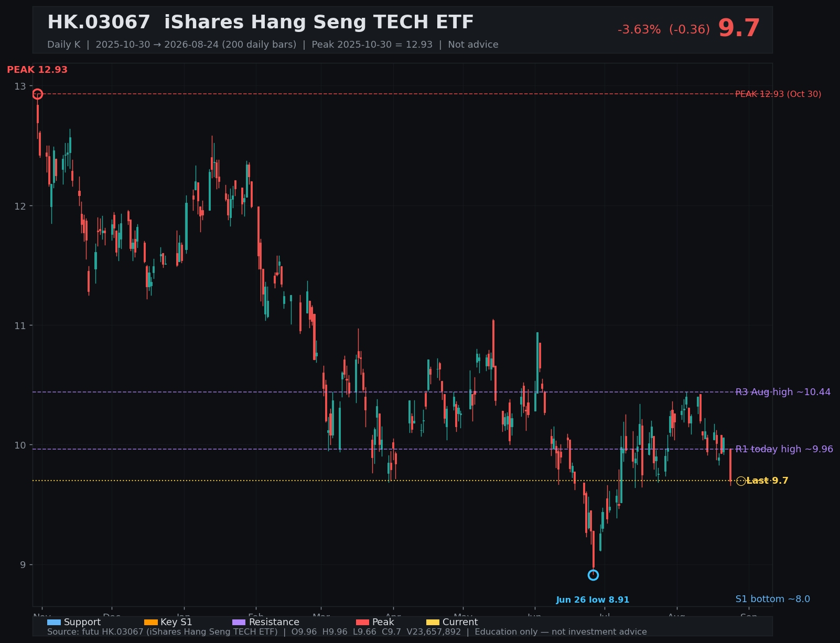This screenshot has height=643, width=840.
Task: Click the "13" y-axis price label
Action: coord(20,86)
